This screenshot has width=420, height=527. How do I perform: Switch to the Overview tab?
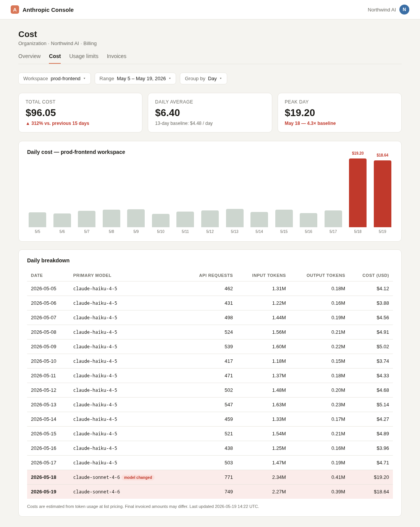click(29, 56)
